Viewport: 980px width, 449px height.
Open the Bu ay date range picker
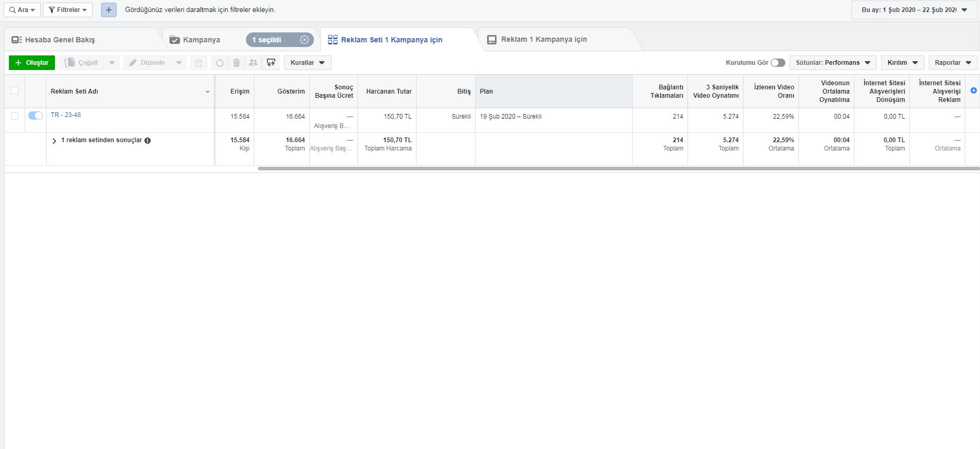914,10
